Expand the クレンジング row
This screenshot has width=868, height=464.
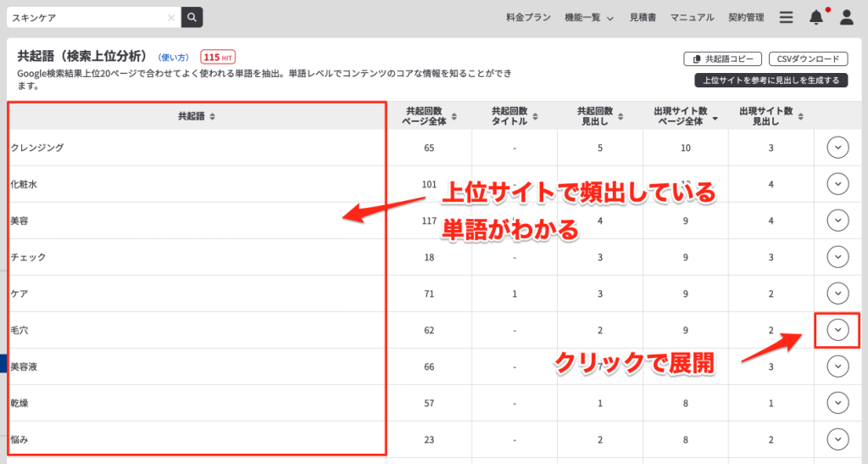click(x=837, y=148)
